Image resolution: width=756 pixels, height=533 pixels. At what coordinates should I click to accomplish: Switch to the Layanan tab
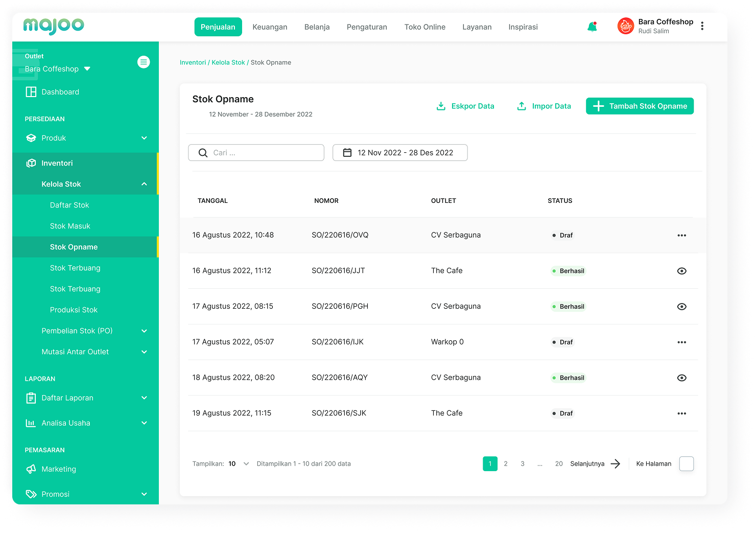[x=477, y=27]
